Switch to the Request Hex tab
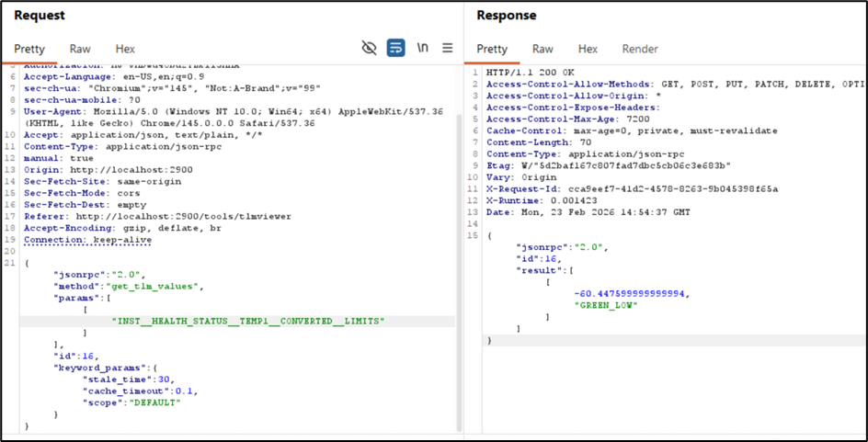This screenshot has width=868, height=442. [x=125, y=49]
